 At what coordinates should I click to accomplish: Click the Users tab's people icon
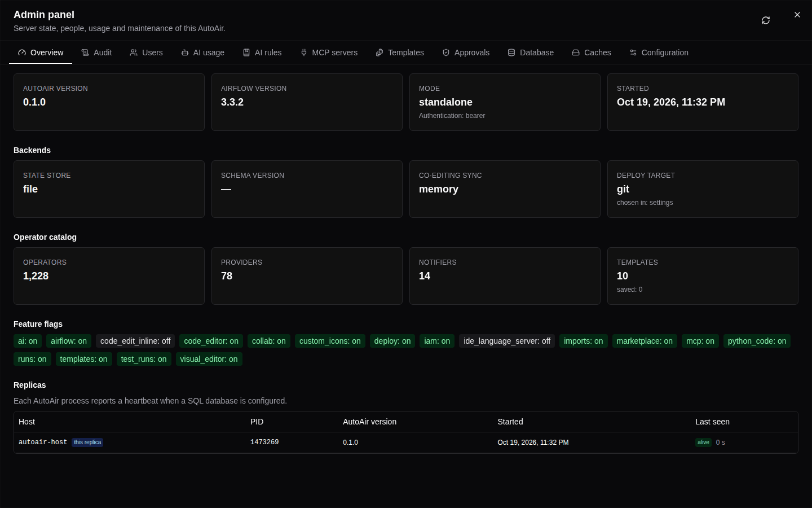134,52
